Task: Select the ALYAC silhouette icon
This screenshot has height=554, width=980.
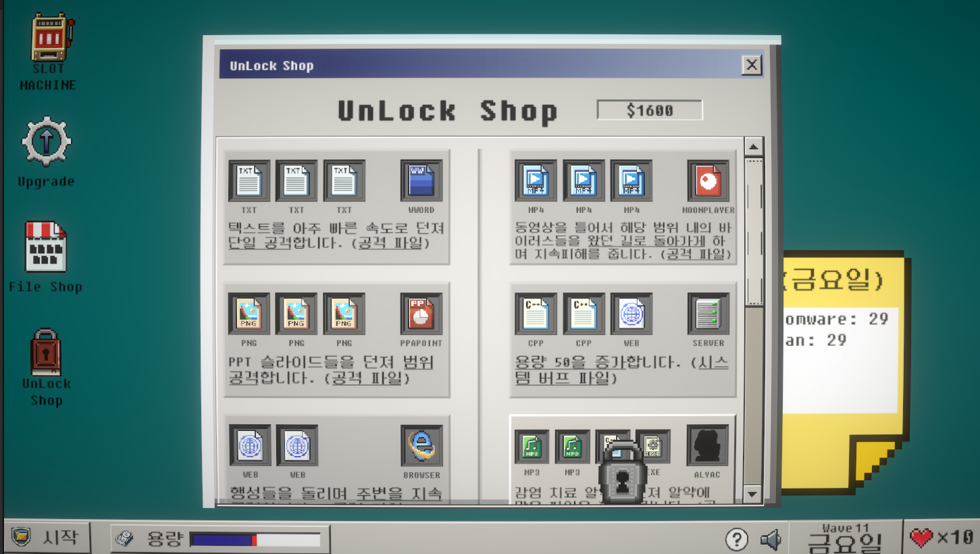Action: [708, 446]
